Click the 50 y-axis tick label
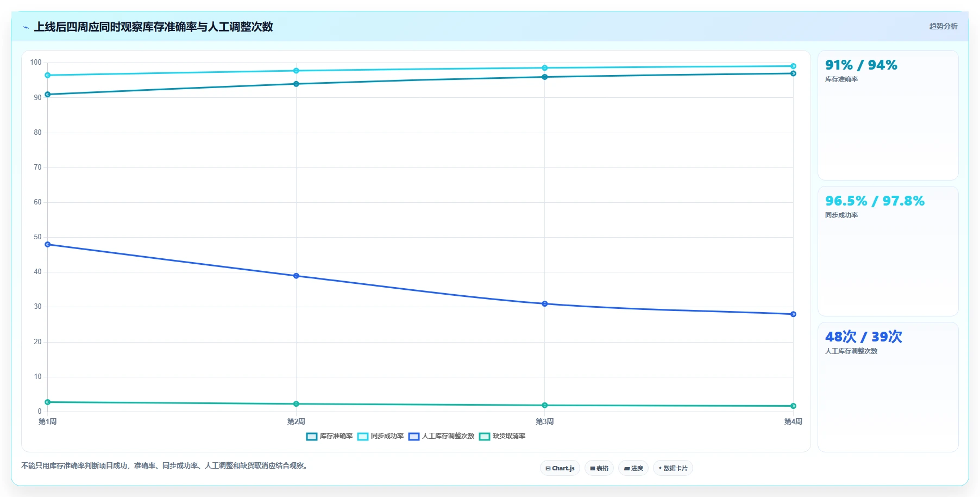The width and height of the screenshot is (980, 497). [37, 237]
